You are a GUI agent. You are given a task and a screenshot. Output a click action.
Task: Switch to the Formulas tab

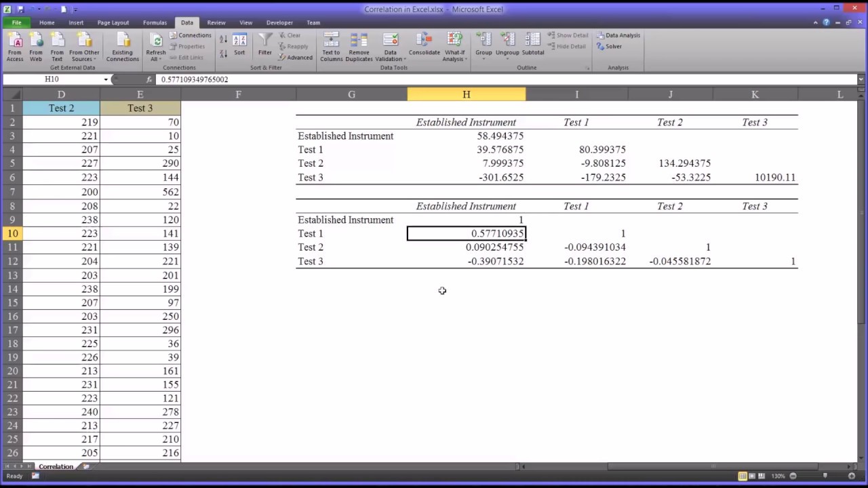[155, 22]
